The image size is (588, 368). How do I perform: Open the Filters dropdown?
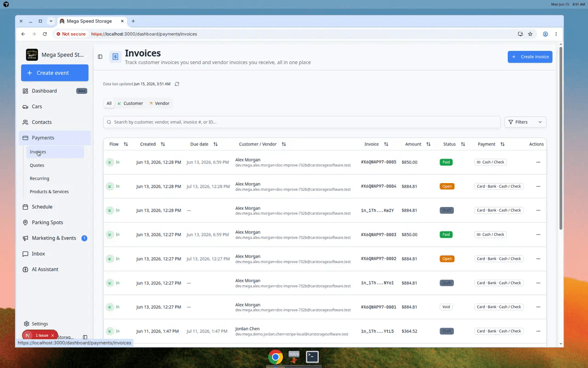click(x=525, y=122)
